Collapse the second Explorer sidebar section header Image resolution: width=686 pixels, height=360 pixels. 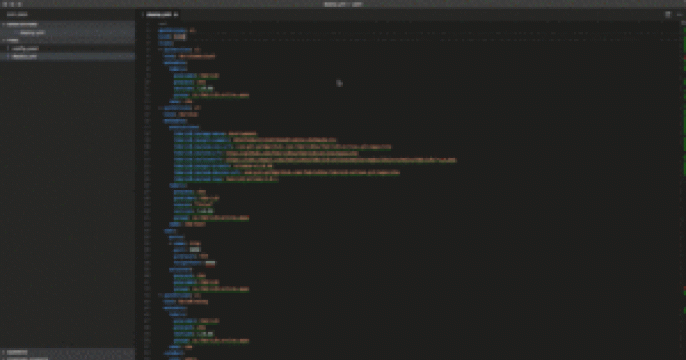[x=68, y=40]
